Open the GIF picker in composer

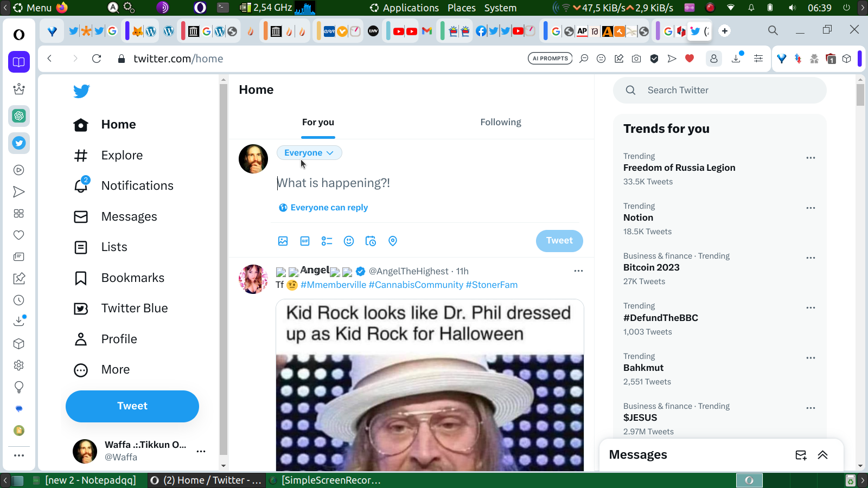305,241
